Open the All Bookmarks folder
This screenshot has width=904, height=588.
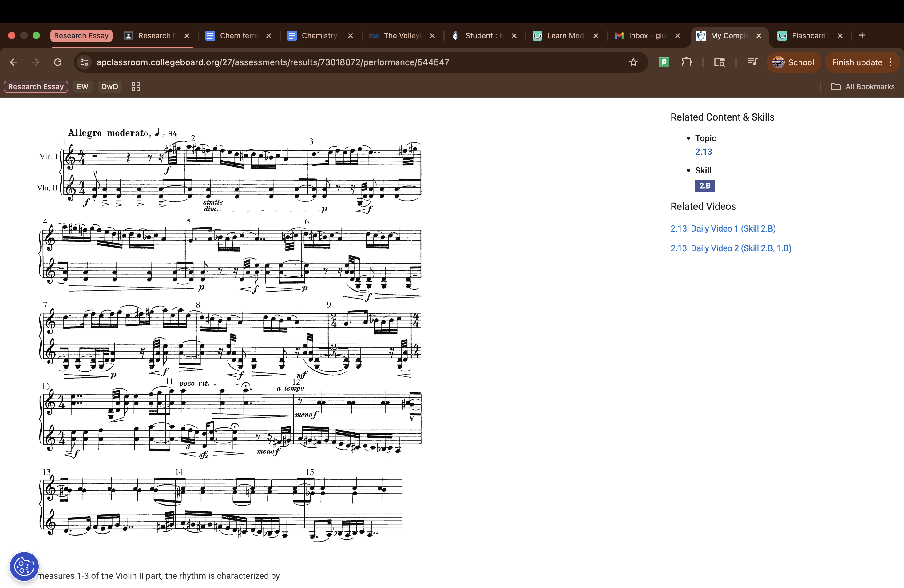click(862, 87)
